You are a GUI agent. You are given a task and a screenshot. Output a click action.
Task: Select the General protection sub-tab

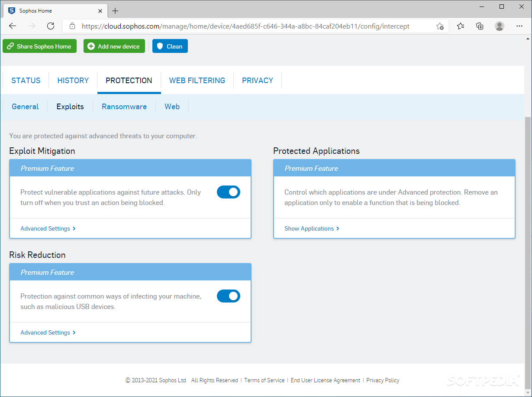pyautogui.click(x=25, y=107)
